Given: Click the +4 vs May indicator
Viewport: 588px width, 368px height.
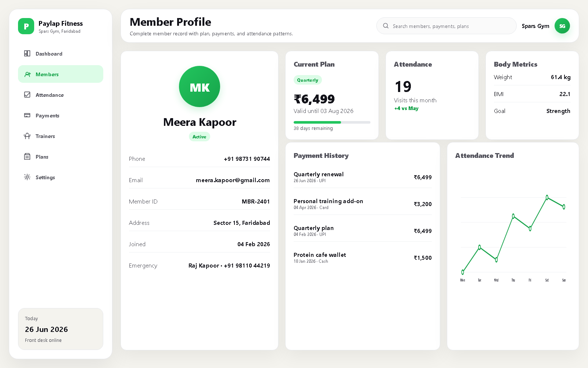Looking at the screenshot, I should tap(406, 108).
